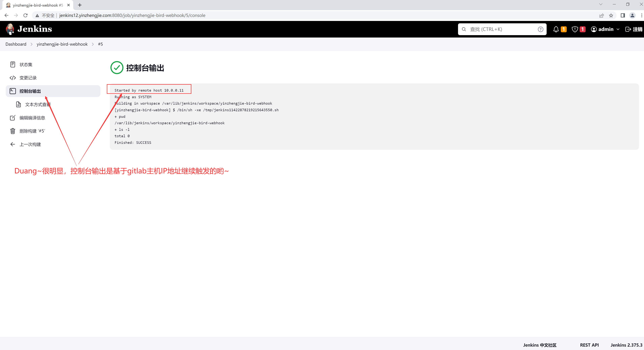Image resolution: width=644 pixels, height=350 pixels.
Task: Go to 上一次构建 previous build
Action: click(30, 144)
